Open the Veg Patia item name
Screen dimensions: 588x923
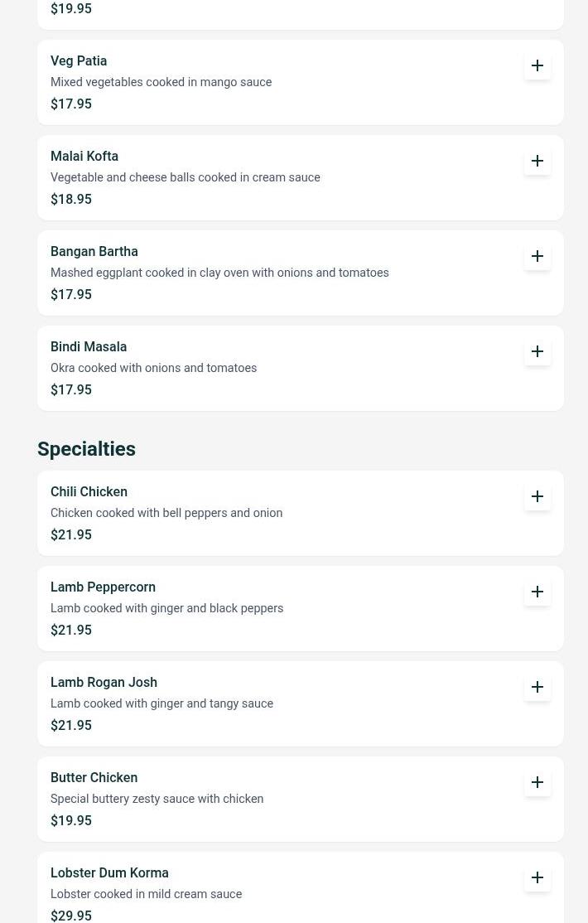pos(79,61)
